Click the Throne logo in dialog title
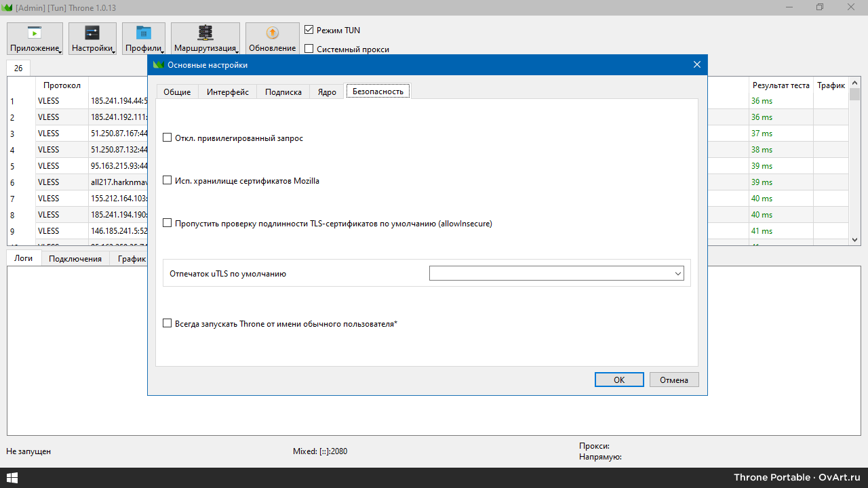The image size is (868, 488). pyautogui.click(x=159, y=65)
